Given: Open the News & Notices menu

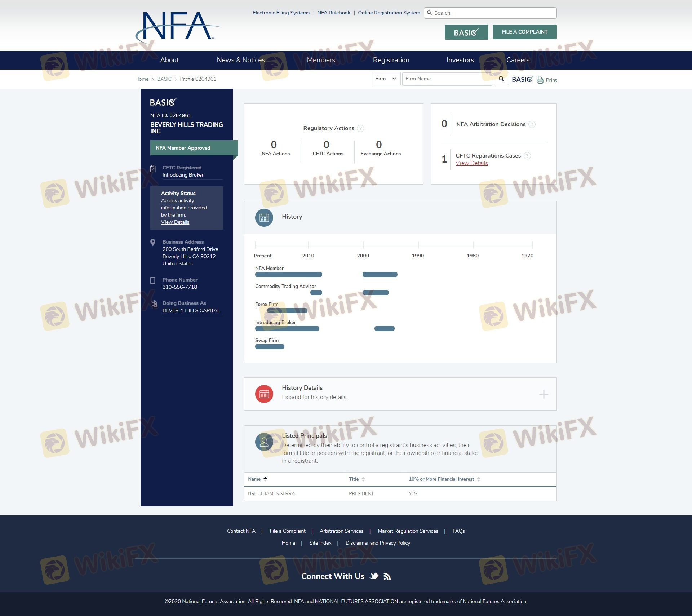Looking at the screenshot, I should [x=241, y=60].
